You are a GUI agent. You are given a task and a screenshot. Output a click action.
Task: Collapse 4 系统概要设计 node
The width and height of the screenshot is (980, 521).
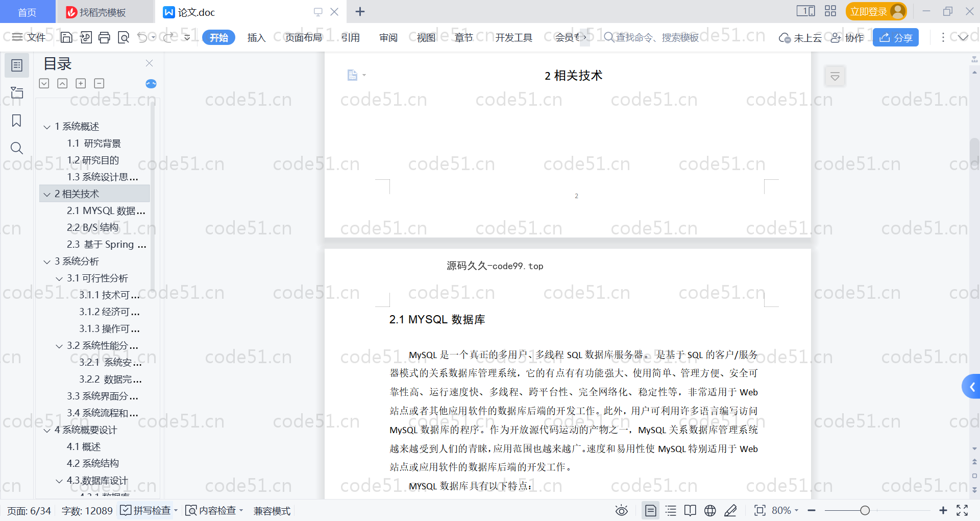click(x=47, y=430)
